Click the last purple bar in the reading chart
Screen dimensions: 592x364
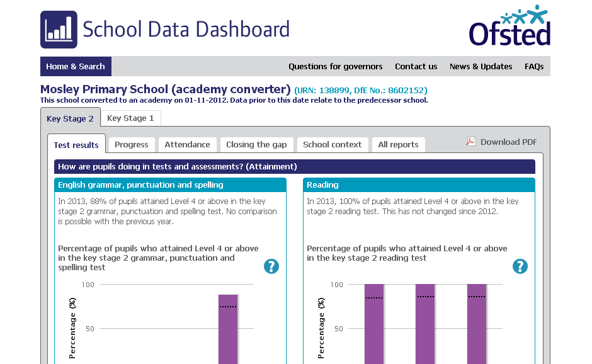point(477,324)
